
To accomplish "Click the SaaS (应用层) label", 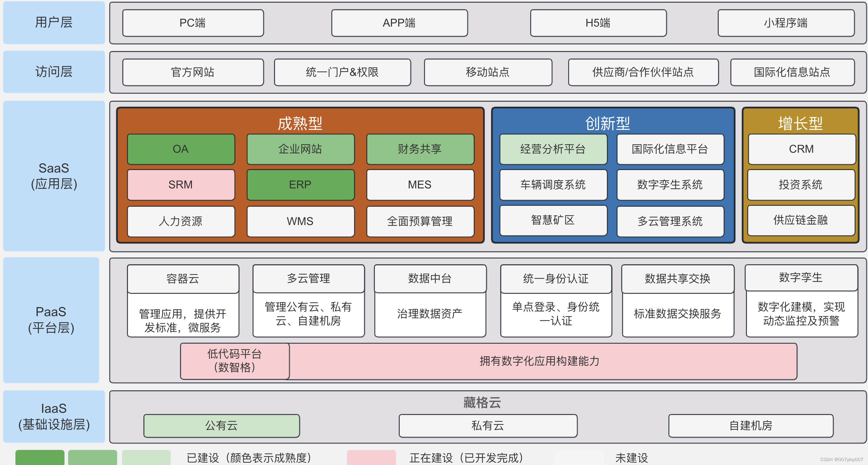I will click(x=54, y=176).
